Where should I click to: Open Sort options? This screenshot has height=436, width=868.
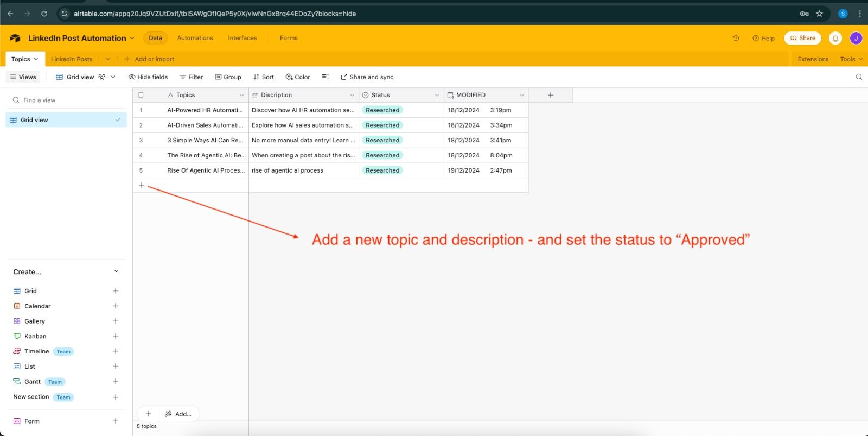pyautogui.click(x=264, y=77)
